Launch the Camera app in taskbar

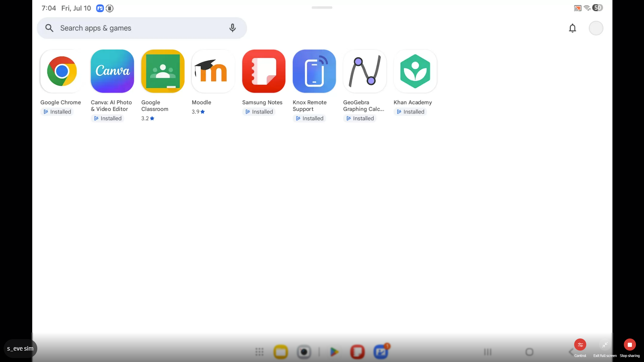pos(304,352)
